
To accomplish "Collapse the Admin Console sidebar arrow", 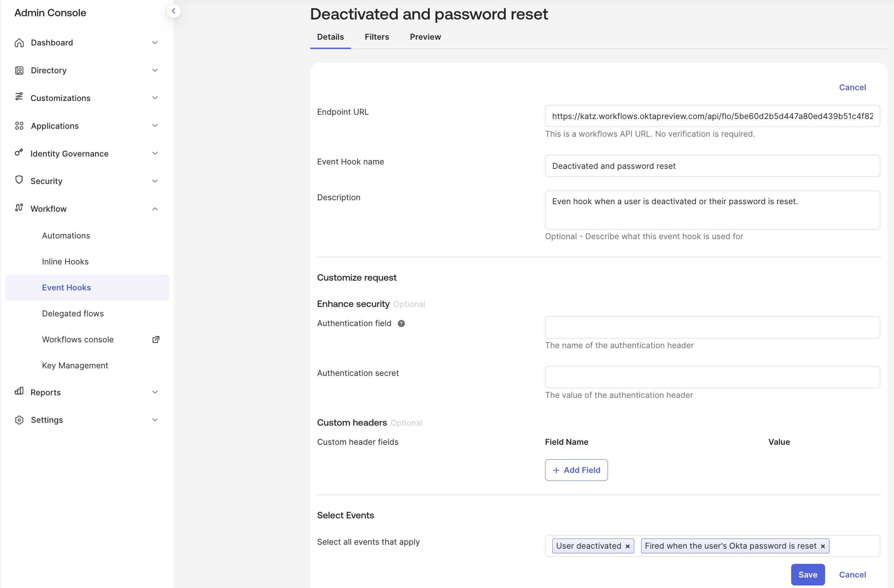I will coord(174,11).
